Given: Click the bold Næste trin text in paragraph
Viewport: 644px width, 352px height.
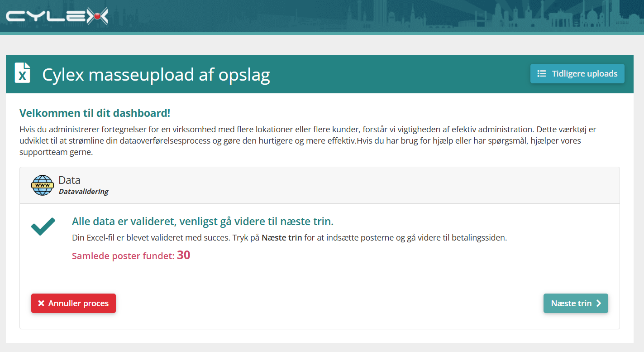Looking at the screenshot, I should 282,238.
